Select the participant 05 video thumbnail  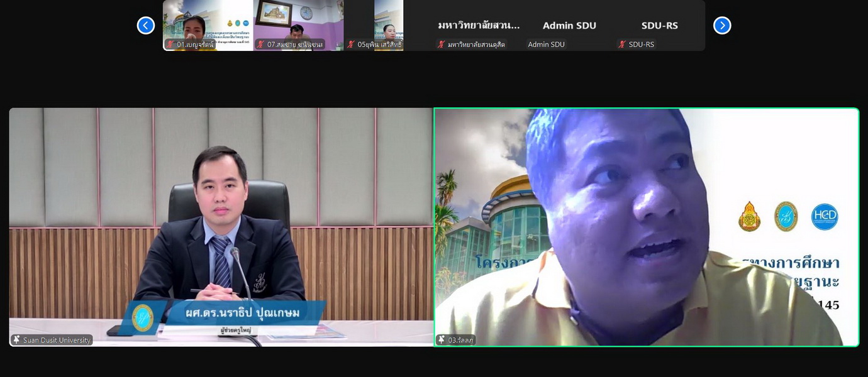pos(389,25)
